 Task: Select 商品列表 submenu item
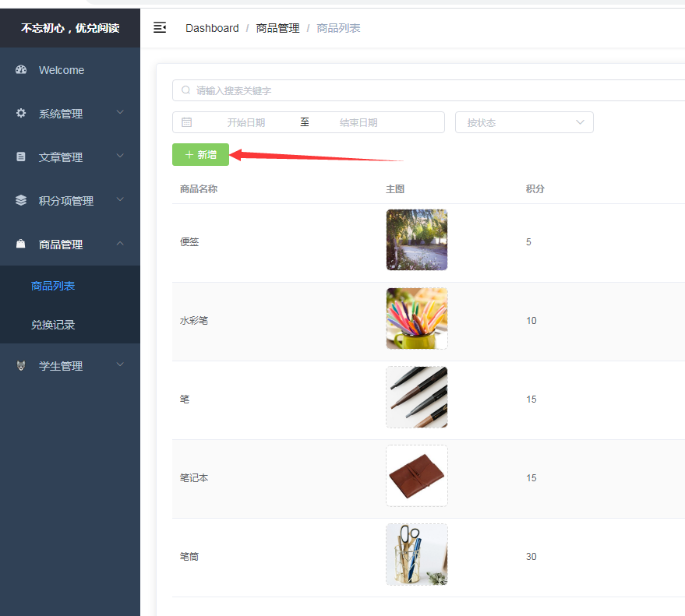click(x=53, y=286)
